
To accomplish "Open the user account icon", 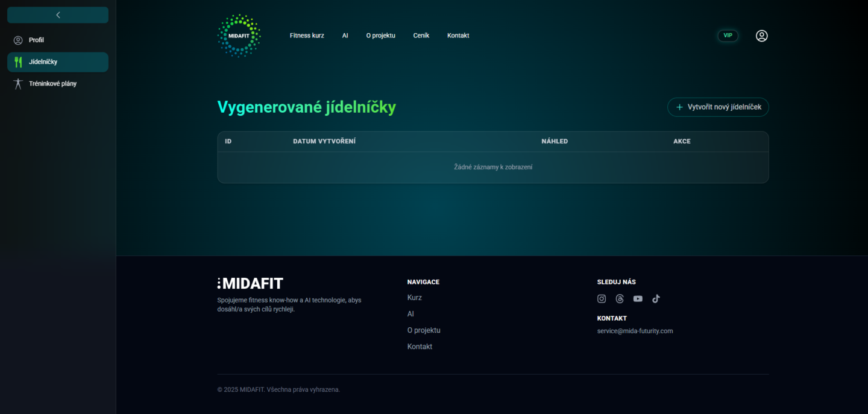I will coord(762,36).
